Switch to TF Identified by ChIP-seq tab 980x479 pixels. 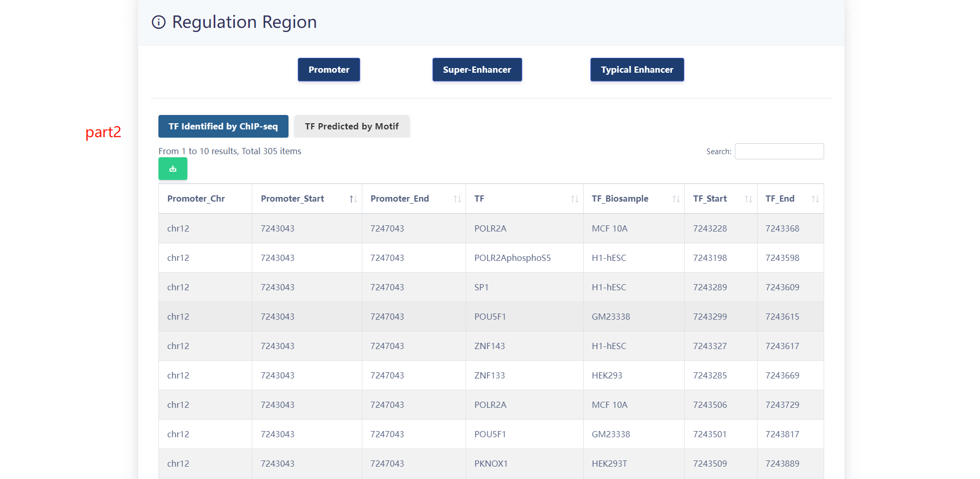point(223,126)
